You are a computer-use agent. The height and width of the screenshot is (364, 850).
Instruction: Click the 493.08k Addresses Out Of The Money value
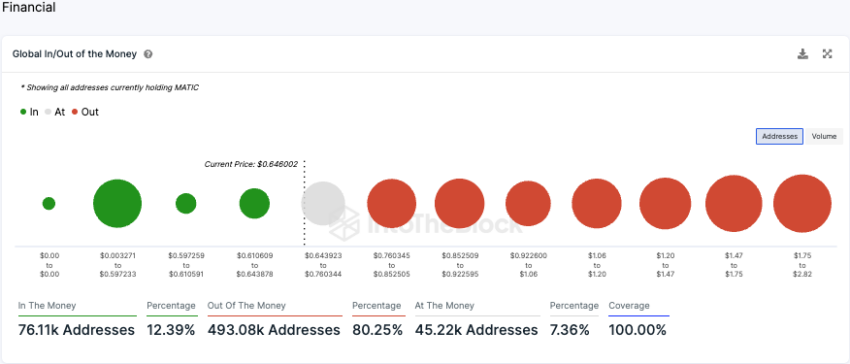click(x=274, y=330)
